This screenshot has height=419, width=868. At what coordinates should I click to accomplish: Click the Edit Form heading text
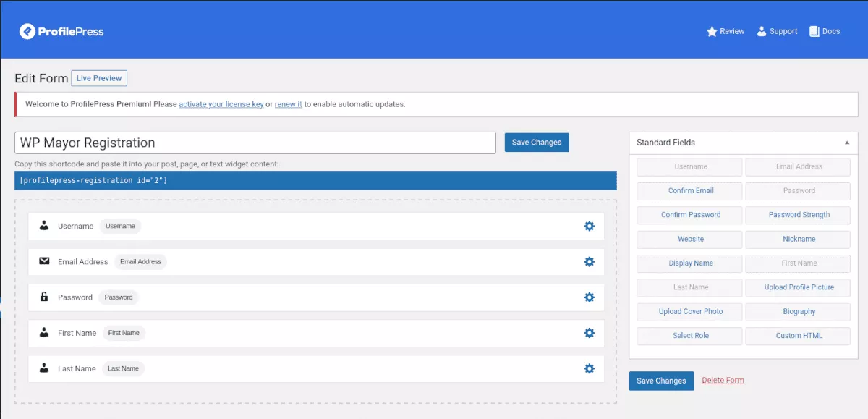tap(41, 78)
